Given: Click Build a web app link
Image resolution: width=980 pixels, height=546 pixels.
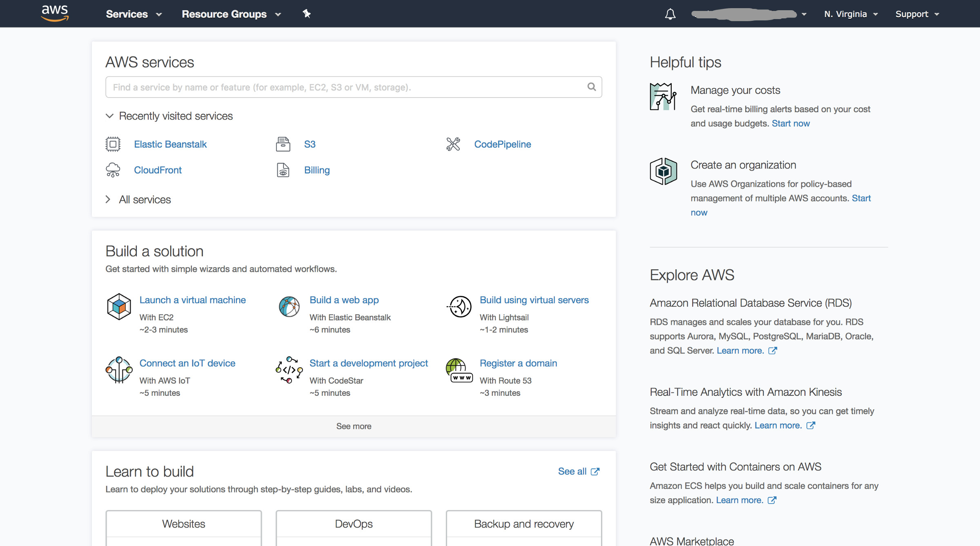Looking at the screenshot, I should click(344, 300).
